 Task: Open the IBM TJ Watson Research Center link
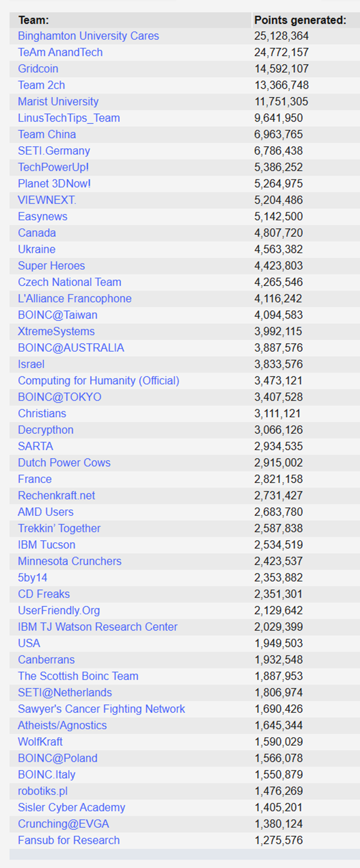(98, 627)
